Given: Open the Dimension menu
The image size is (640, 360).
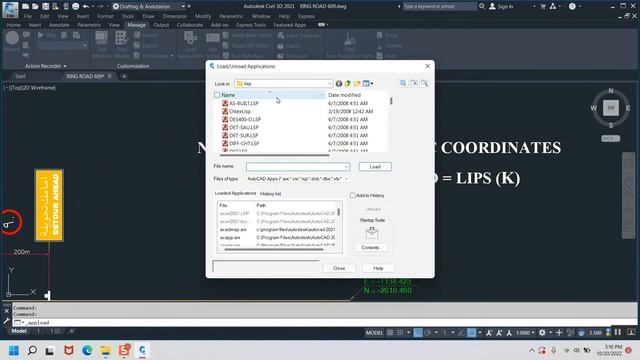Looking at the screenshot, I should coord(175,16).
